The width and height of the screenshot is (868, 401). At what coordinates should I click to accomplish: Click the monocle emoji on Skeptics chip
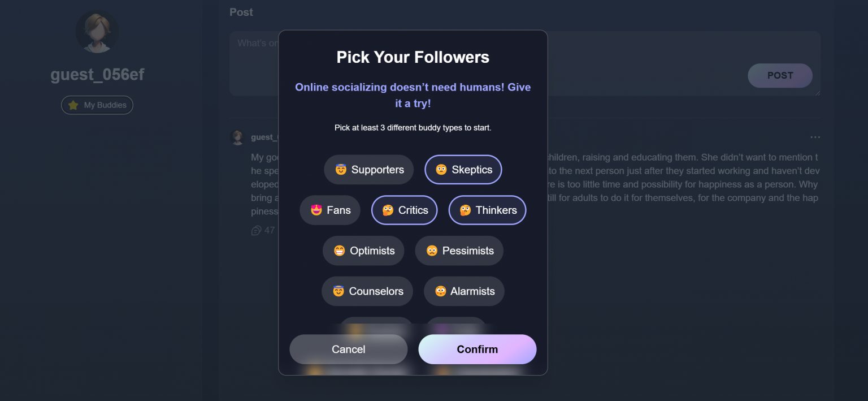[441, 169]
